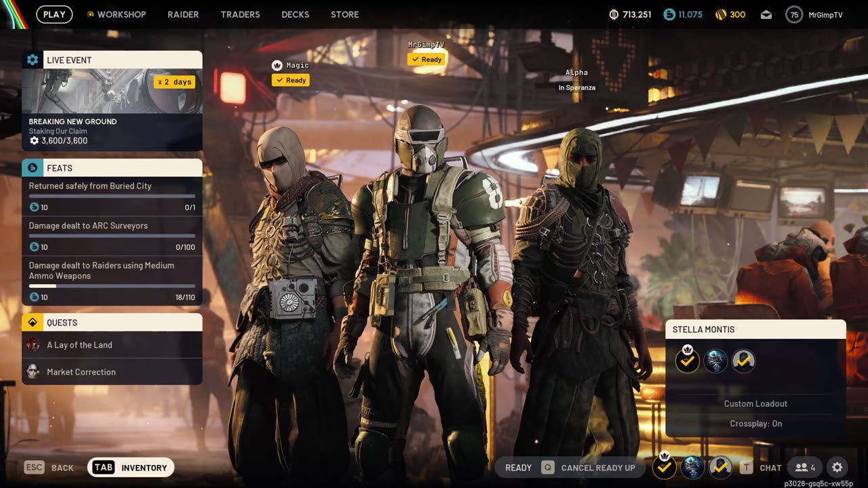Click bottom bar third squad member icon
Screen dimensions: 868x488
point(720,467)
